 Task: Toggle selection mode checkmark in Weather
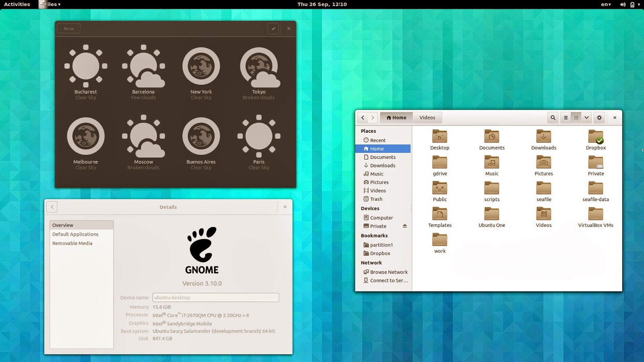point(273,29)
